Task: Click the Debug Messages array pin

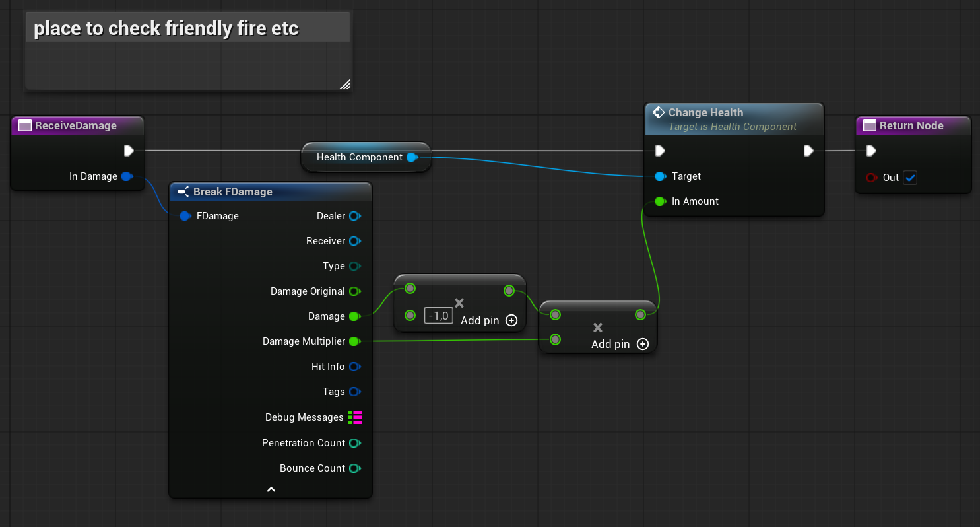Action: 355,417
